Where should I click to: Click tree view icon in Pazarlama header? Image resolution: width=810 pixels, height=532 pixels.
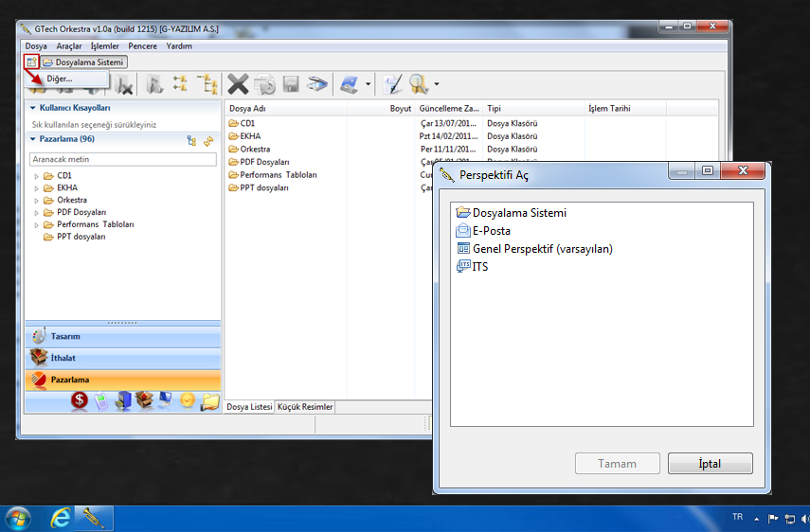(x=191, y=140)
